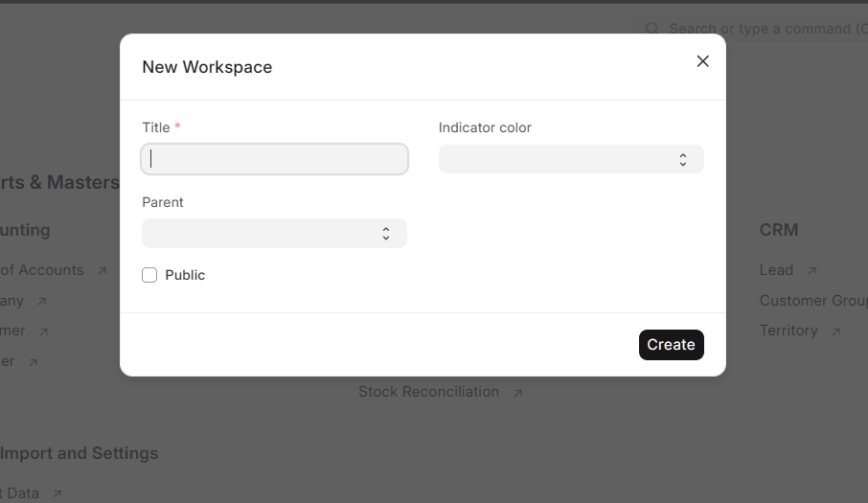The height and width of the screenshot is (503, 868).
Task: Close the New Workspace dialog
Action: tap(702, 61)
